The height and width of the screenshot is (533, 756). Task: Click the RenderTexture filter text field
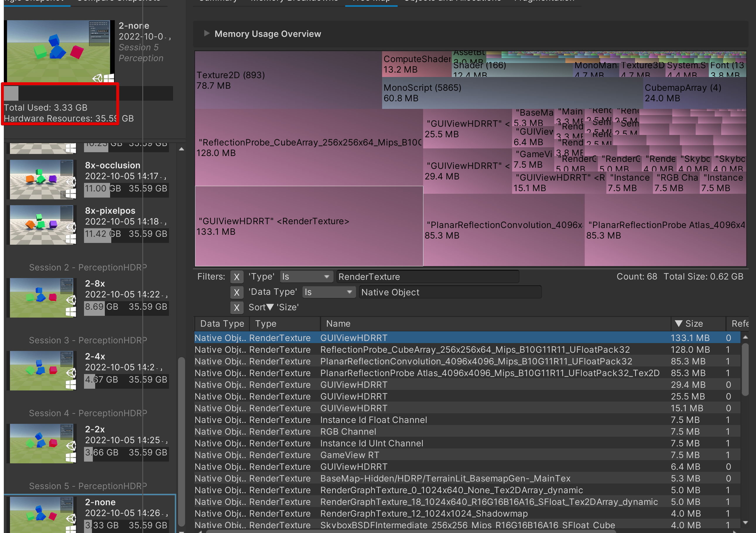point(427,277)
